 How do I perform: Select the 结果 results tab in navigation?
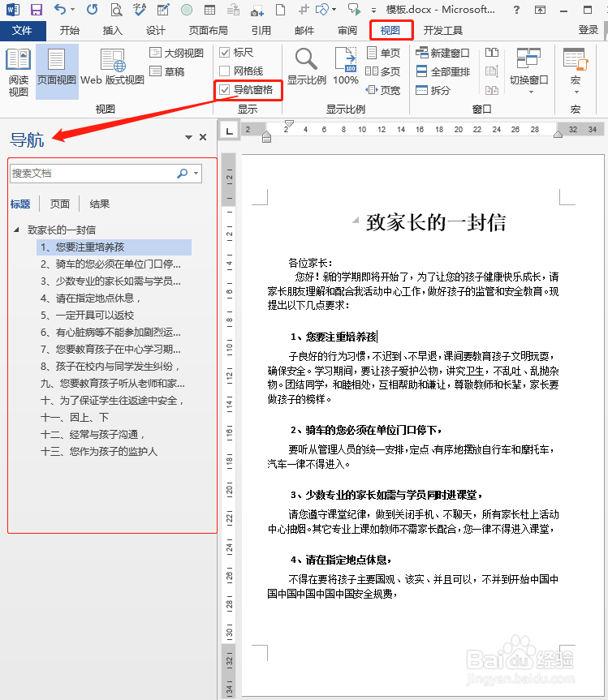(x=100, y=204)
